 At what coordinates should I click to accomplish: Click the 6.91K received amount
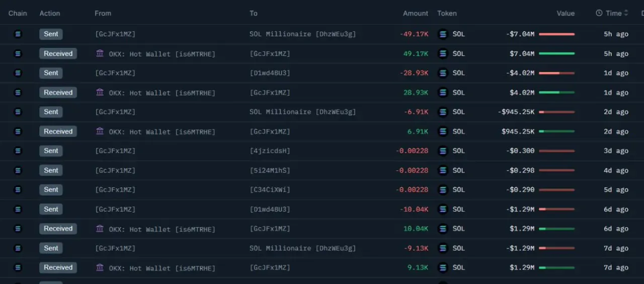pyautogui.click(x=418, y=131)
